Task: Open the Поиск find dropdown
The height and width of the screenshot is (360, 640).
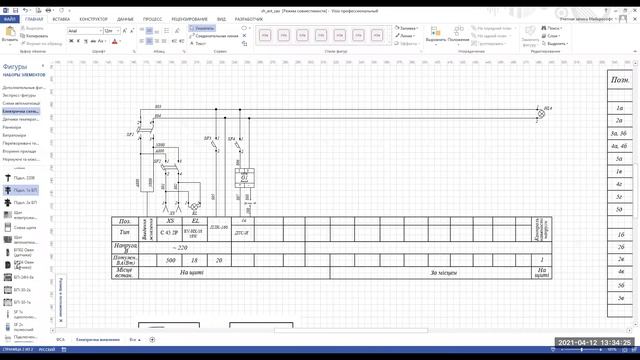Action: [552, 28]
